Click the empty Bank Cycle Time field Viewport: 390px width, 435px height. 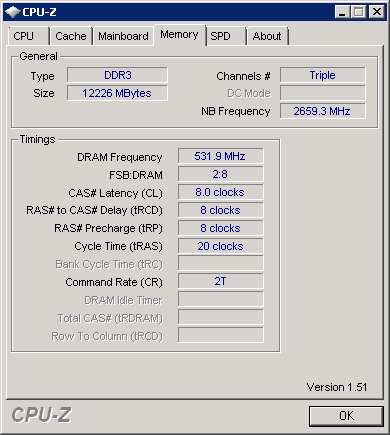click(220, 263)
